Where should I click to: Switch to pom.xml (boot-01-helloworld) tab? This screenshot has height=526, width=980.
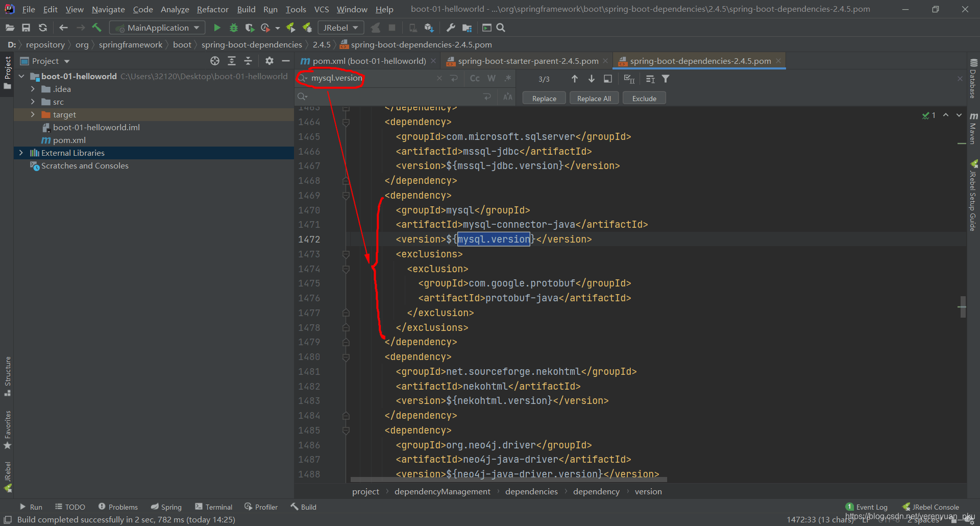point(369,61)
